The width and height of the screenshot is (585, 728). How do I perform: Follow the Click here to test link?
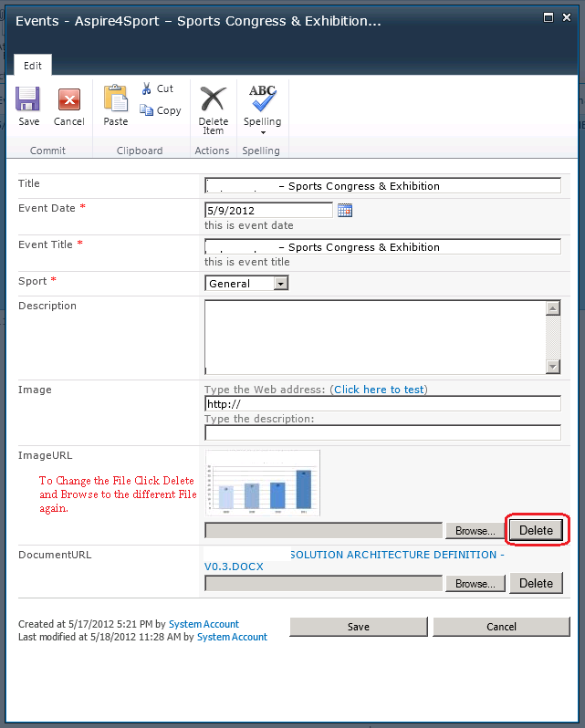379,390
